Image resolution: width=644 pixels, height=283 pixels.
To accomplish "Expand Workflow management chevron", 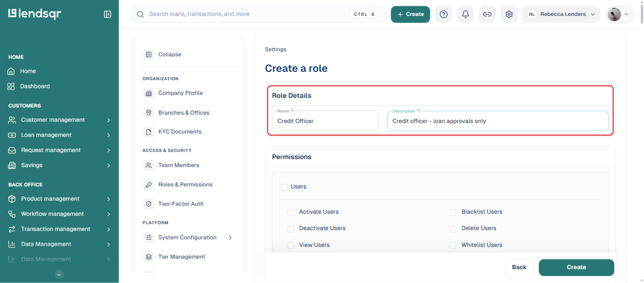I will pyautogui.click(x=109, y=214).
